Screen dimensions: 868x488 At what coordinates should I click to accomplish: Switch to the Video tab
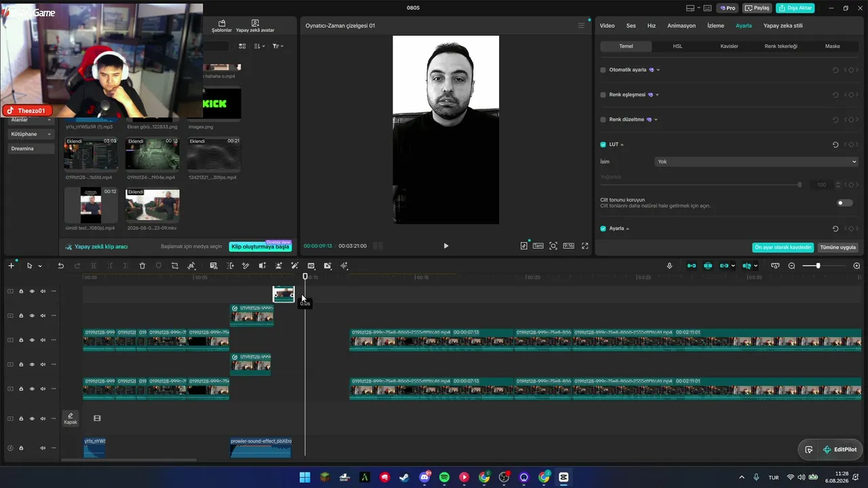click(x=607, y=26)
